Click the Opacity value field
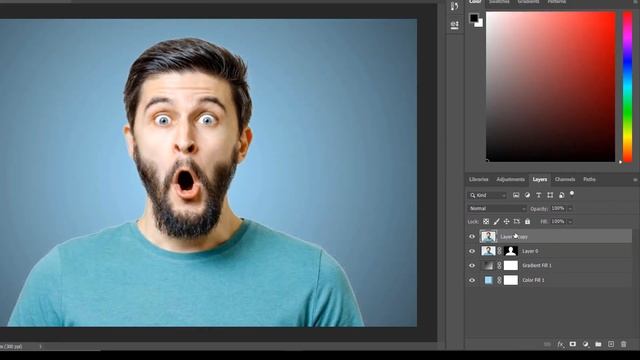Image resolution: width=640 pixels, height=360 pixels. pos(558,209)
